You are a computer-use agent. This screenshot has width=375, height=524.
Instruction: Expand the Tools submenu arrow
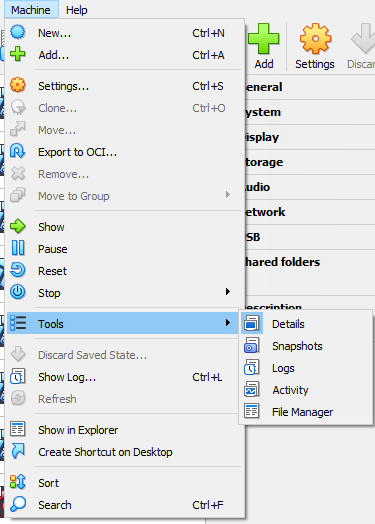pos(228,322)
